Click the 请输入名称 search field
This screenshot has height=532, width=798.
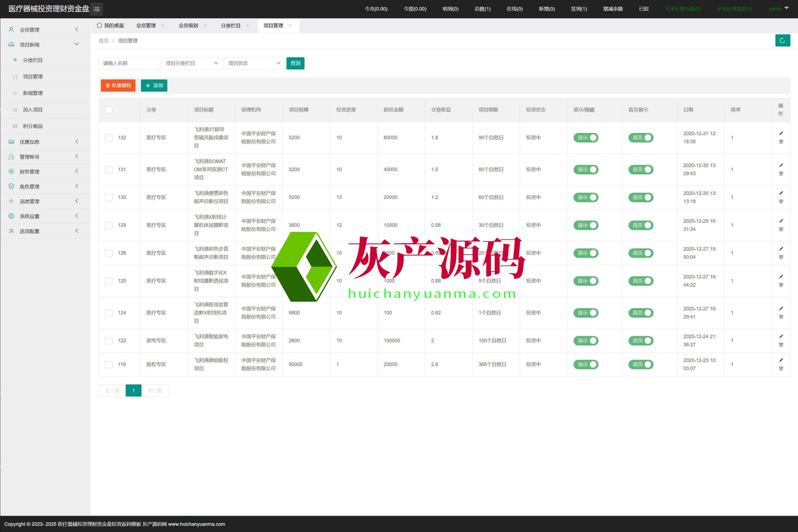pyautogui.click(x=129, y=64)
